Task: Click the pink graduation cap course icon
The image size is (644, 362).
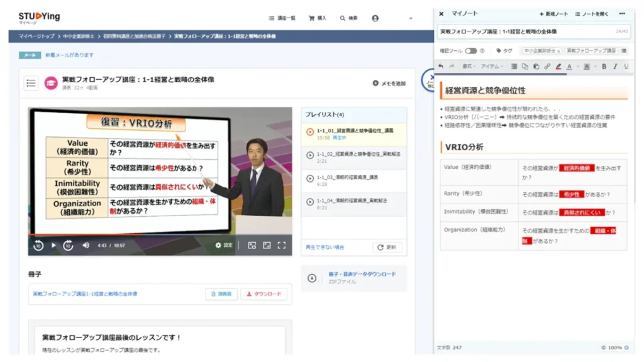Action: 51,84
